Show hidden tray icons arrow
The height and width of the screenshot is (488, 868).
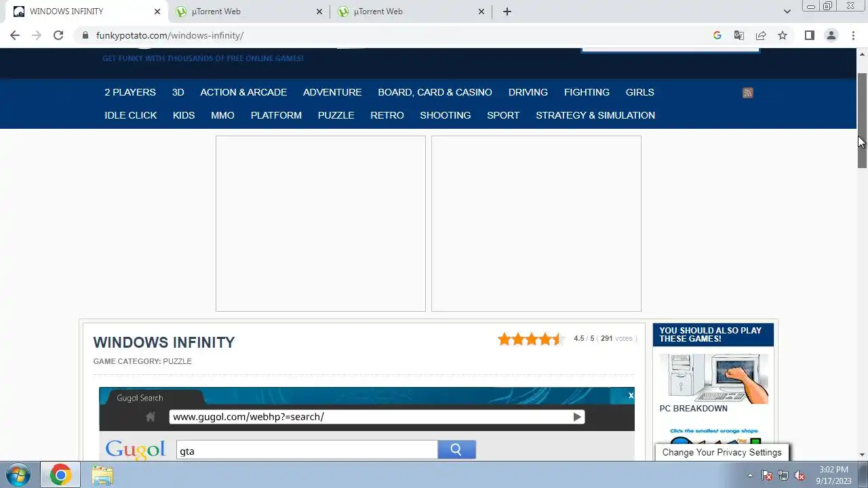point(750,475)
